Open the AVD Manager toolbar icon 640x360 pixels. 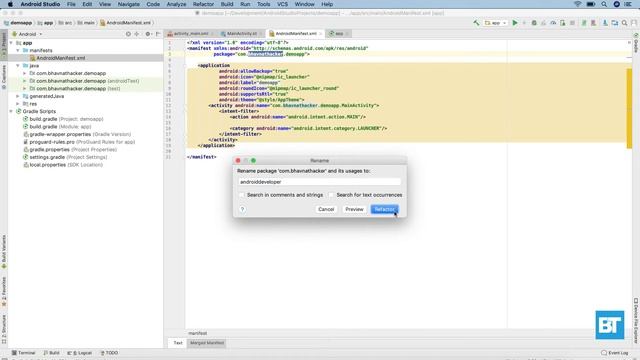point(593,23)
